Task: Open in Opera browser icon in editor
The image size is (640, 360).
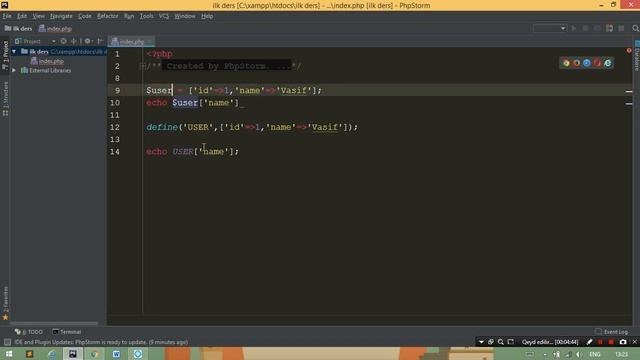Action: tap(597, 63)
